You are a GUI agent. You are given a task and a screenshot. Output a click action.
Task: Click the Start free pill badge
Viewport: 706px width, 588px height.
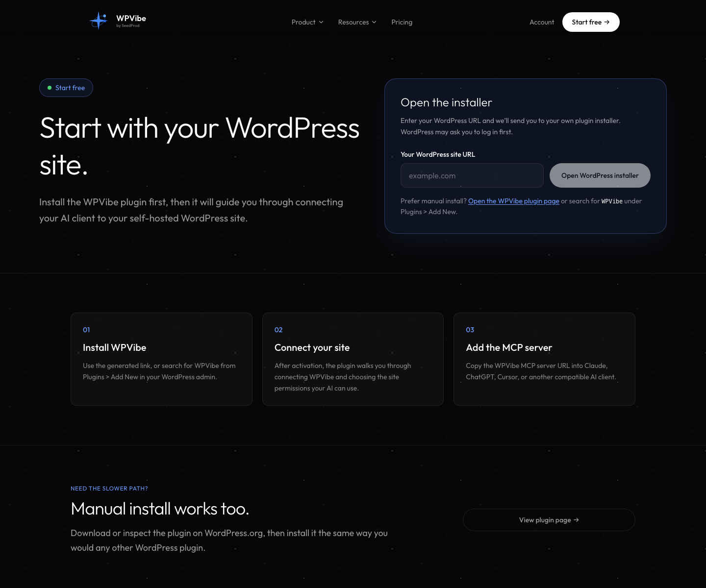(x=66, y=88)
